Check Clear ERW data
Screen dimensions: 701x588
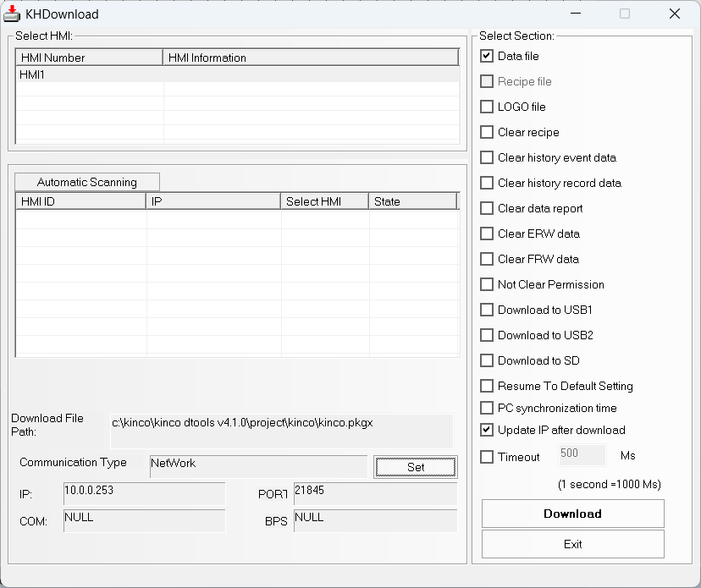(486, 234)
